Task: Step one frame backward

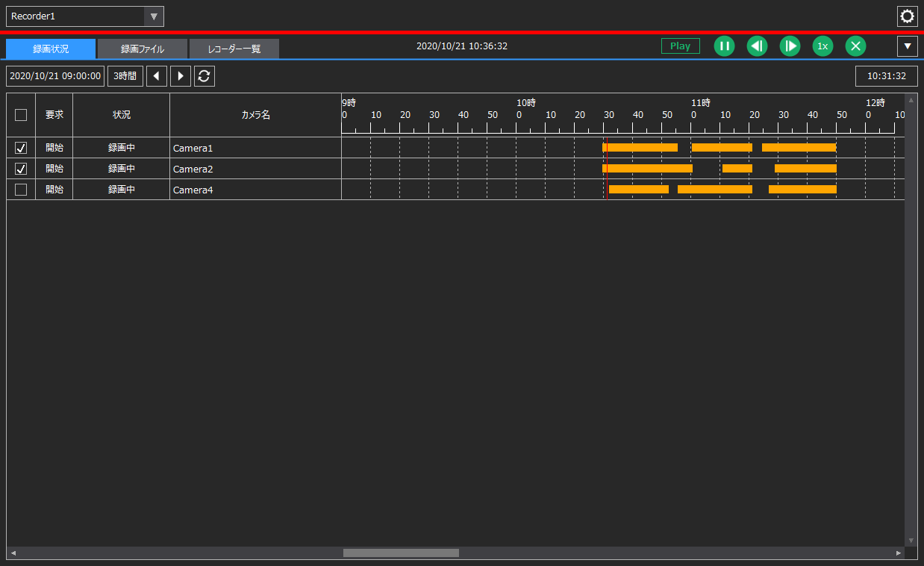Action: [x=757, y=46]
